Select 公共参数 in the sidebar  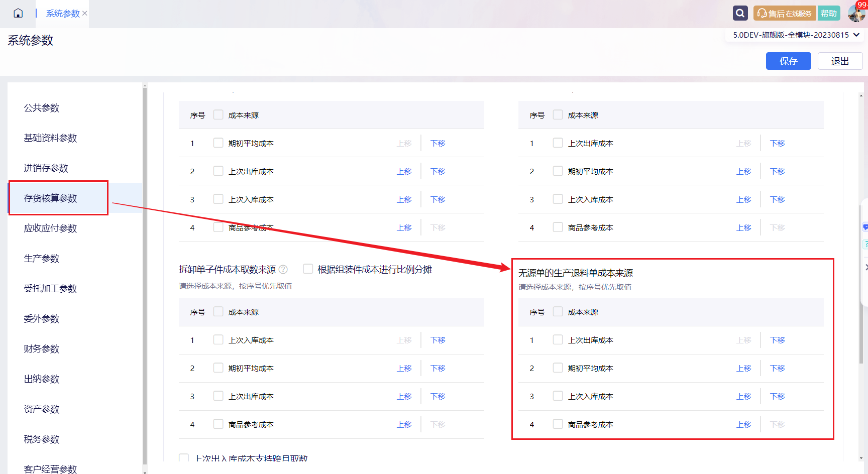pos(42,108)
